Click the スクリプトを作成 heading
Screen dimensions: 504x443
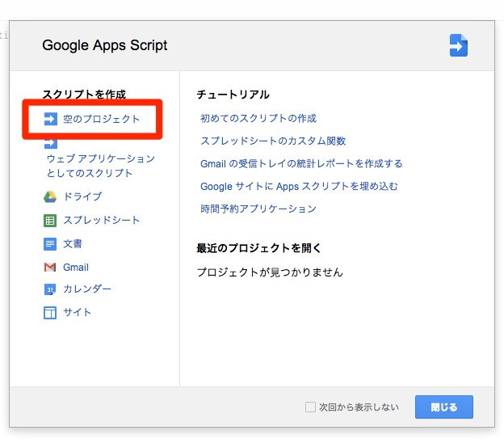tap(84, 94)
